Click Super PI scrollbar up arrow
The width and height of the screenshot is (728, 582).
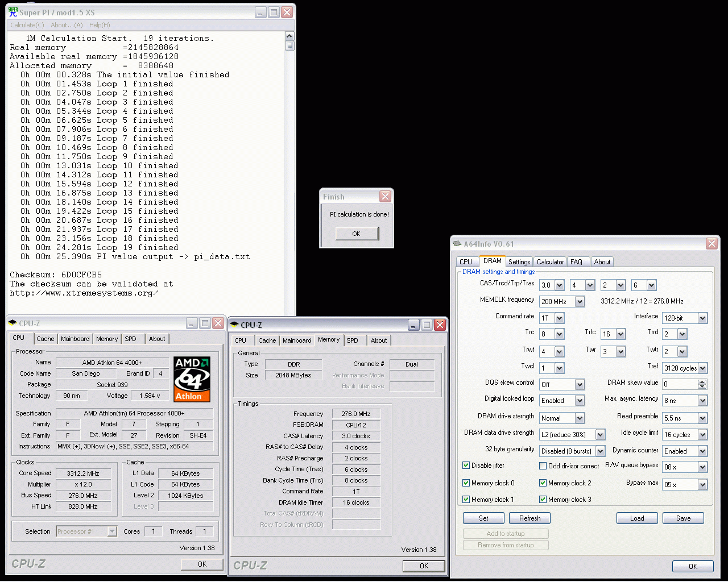289,36
